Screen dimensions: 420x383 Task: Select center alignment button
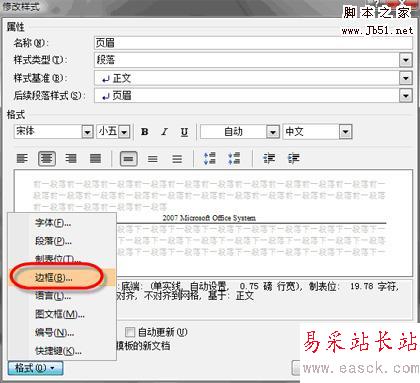tap(47, 159)
